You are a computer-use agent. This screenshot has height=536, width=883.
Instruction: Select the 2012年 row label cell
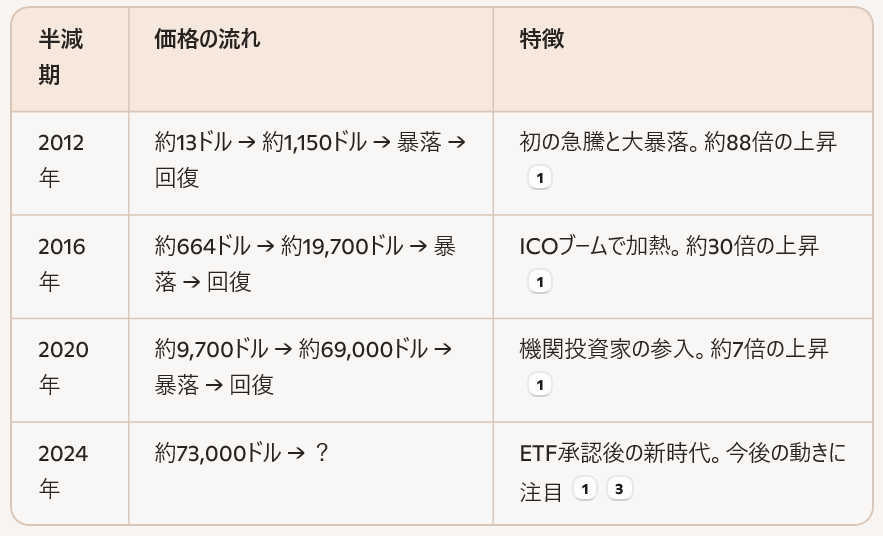click(x=61, y=160)
